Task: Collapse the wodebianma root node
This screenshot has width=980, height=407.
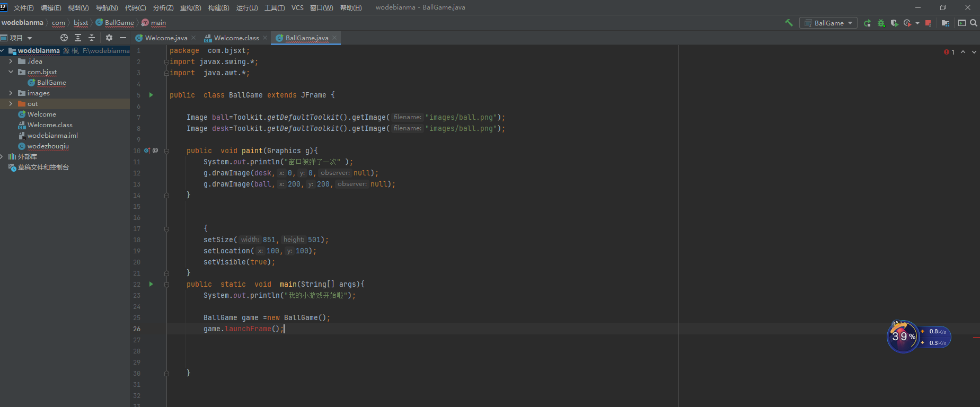Action: [x=3, y=51]
